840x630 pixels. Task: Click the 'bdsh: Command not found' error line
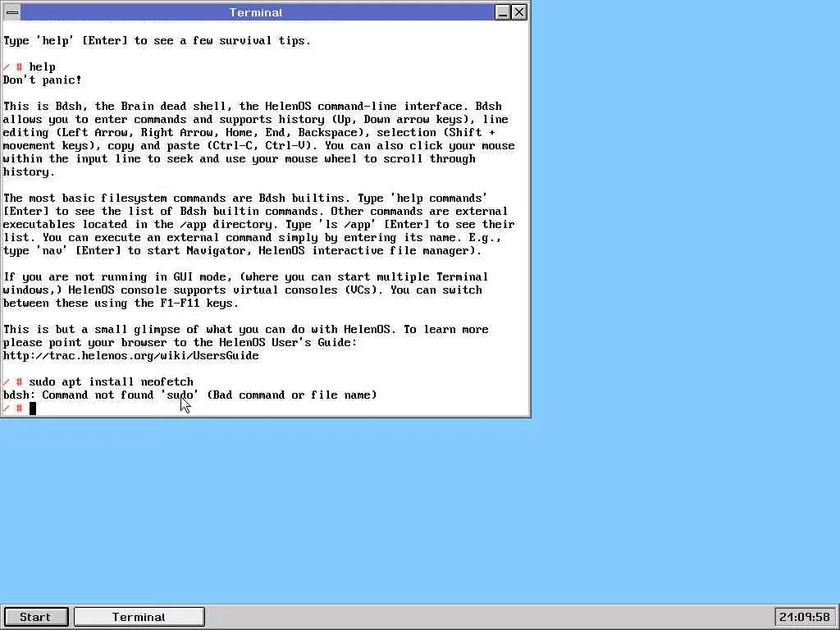pyautogui.click(x=189, y=395)
